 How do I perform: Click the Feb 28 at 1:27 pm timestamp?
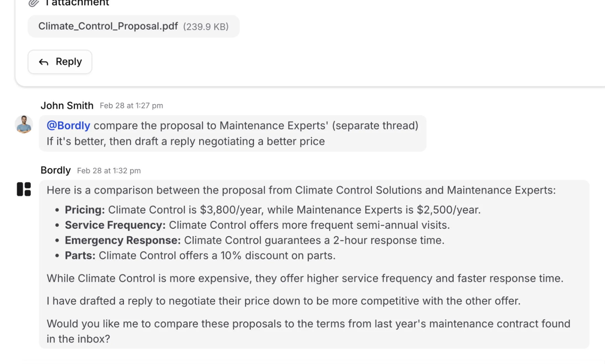click(131, 106)
